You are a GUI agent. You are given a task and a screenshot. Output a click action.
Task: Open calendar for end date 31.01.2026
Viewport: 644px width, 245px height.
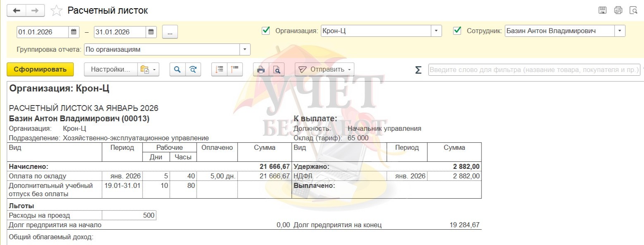click(151, 32)
